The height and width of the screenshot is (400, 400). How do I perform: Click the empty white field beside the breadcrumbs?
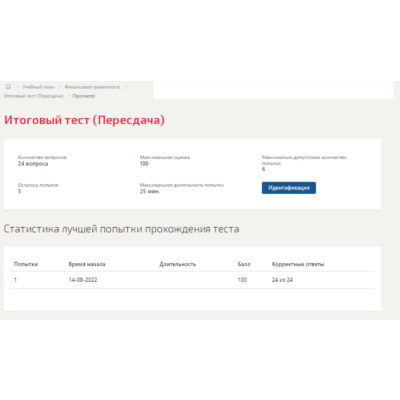pos(274,90)
